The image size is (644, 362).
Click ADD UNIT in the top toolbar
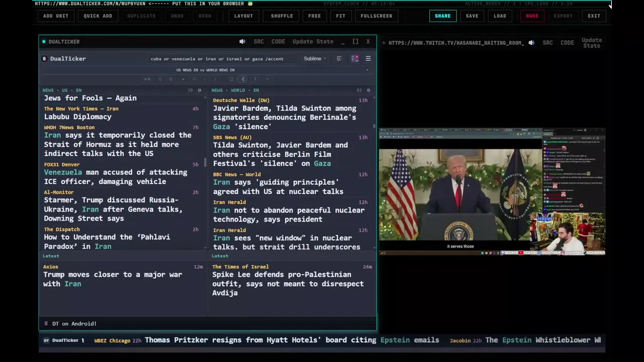[x=56, y=16]
